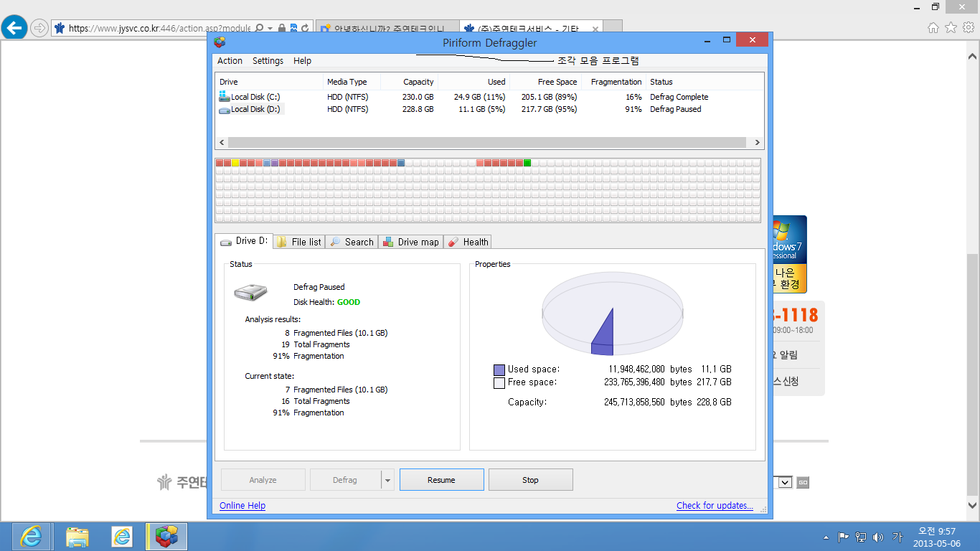Open the webpage dropdown beside the GO button

click(784, 482)
